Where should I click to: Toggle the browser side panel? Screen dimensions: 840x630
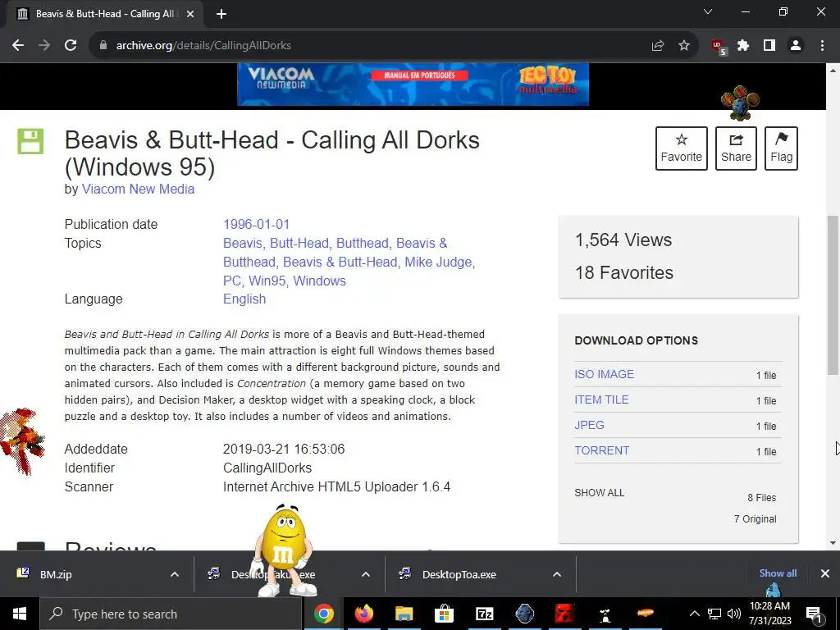coord(769,46)
